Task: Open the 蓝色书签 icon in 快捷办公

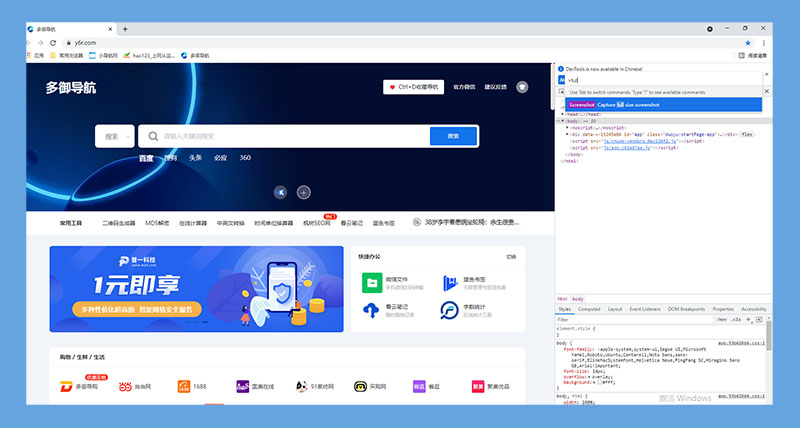Action: coord(450,283)
